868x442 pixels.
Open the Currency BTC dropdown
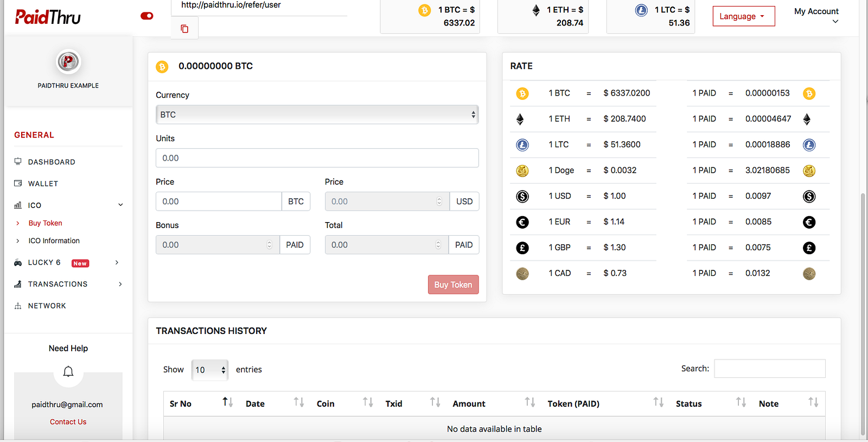point(317,115)
